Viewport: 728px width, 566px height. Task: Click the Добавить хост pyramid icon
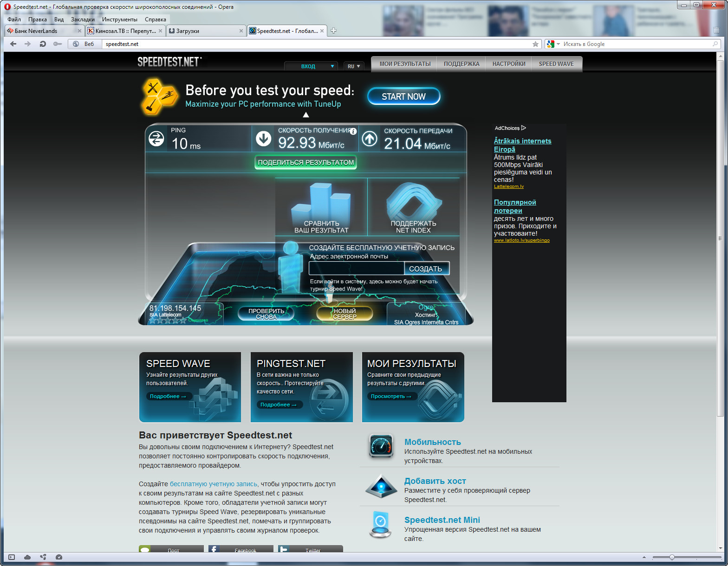tap(381, 486)
